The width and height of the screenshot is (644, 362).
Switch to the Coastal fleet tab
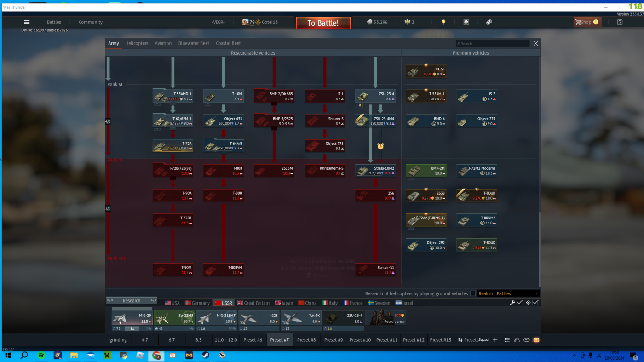pos(228,43)
